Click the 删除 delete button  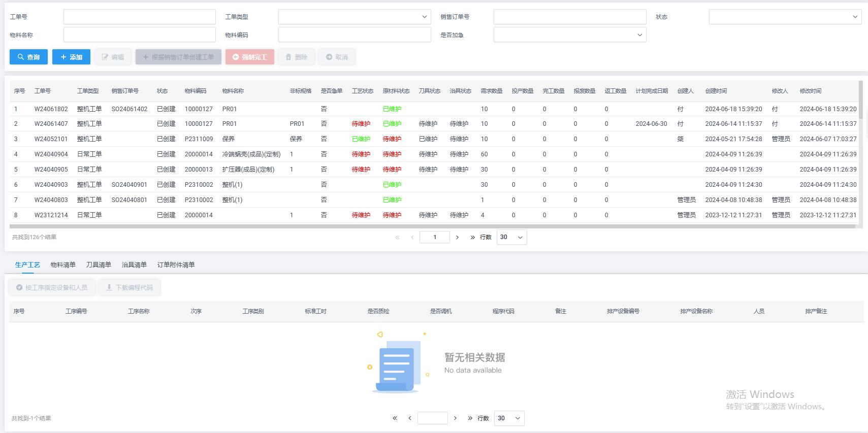click(x=296, y=57)
